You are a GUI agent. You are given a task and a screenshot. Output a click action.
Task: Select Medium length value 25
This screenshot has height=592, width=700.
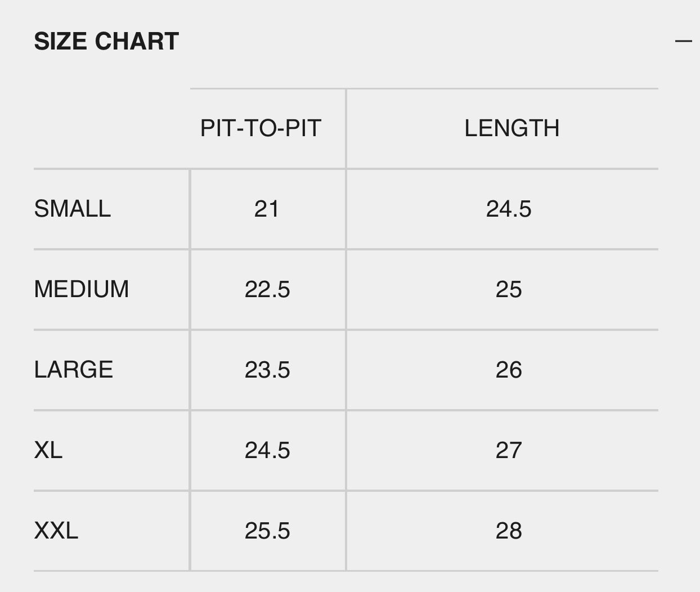pyautogui.click(x=509, y=289)
